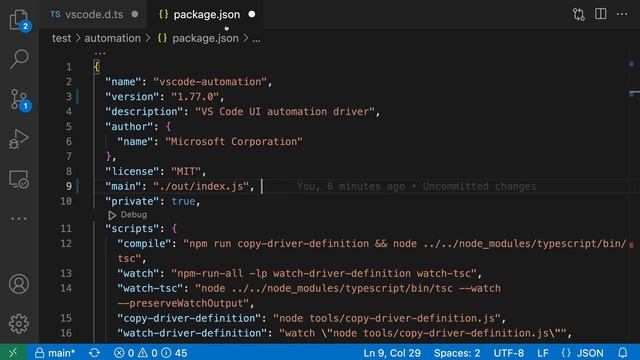Image resolution: width=640 pixels, height=360 pixels.
Task: Click the package.json breadcrumb item
Action: click(x=198, y=38)
